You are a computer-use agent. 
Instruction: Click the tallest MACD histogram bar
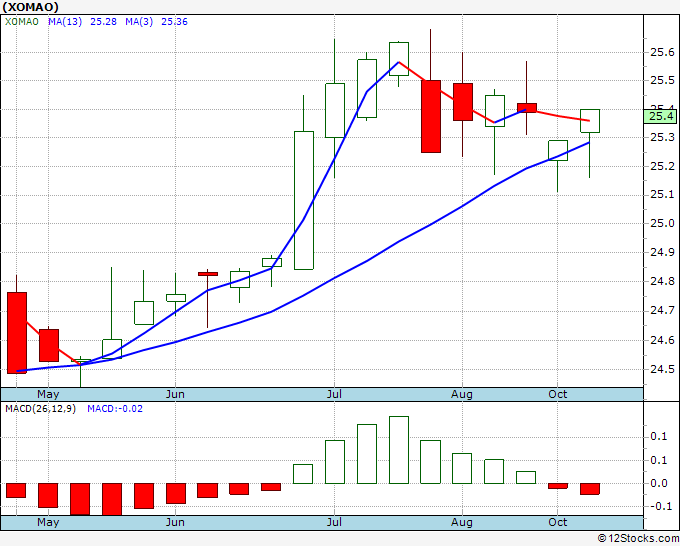pos(399,450)
